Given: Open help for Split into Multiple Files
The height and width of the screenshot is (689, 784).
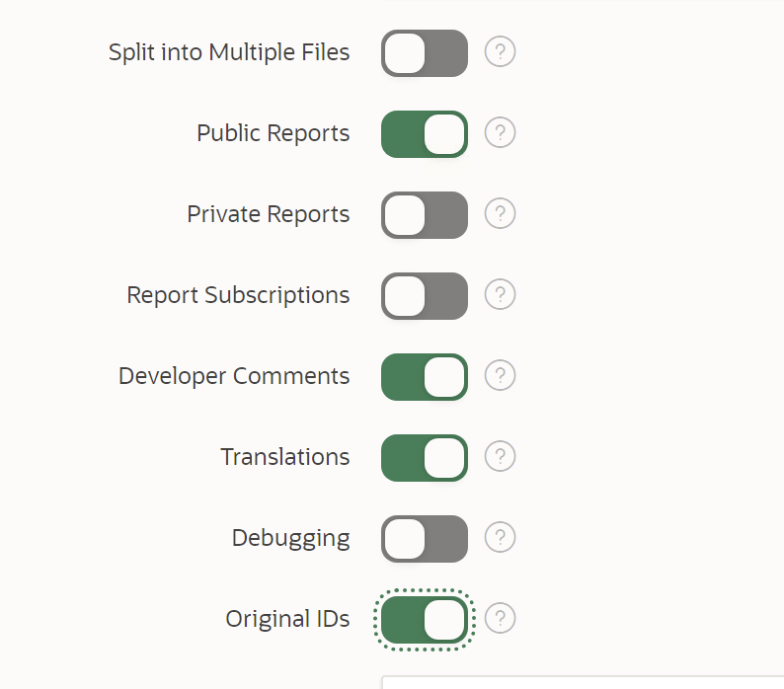Looking at the screenshot, I should click(501, 52).
